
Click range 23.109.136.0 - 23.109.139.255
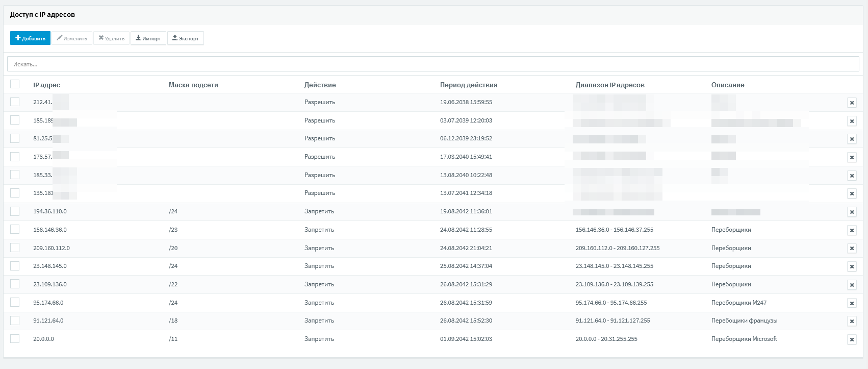pyautogui.click(x=615, y=284)
